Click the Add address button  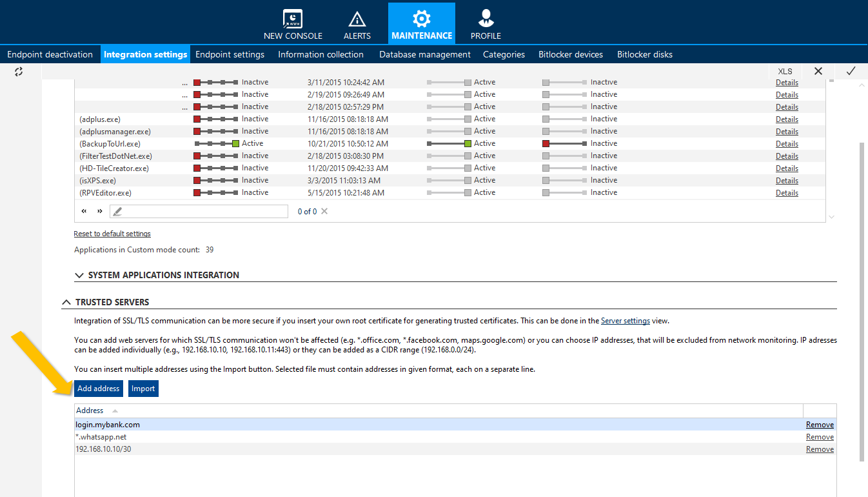98,388
